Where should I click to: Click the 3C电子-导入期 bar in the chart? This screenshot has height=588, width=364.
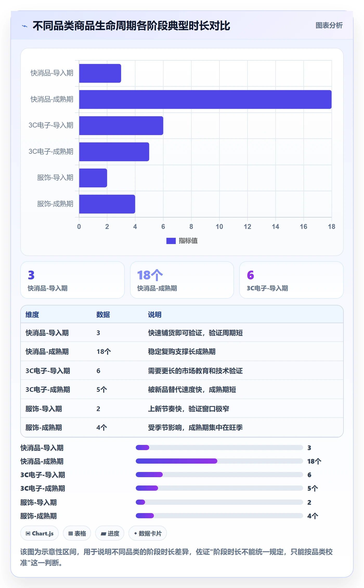point(121,126)
